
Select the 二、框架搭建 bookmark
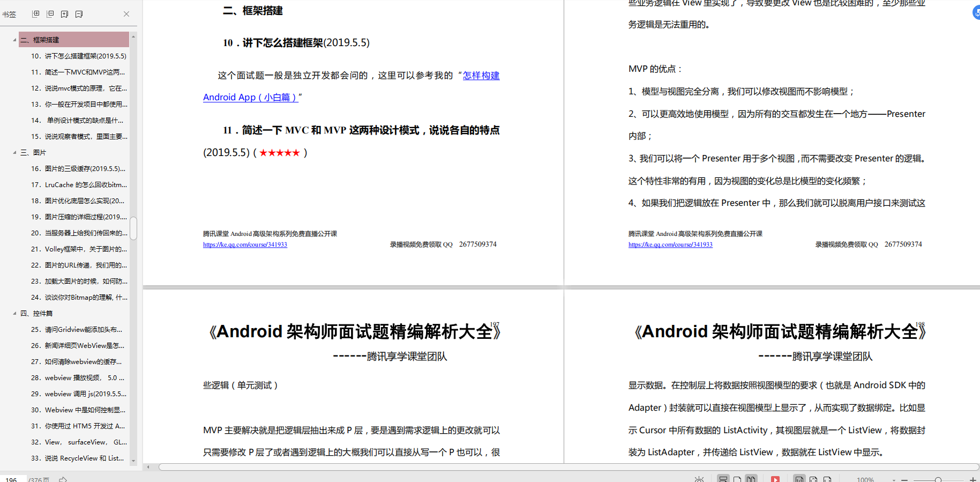tap(74, 40)
